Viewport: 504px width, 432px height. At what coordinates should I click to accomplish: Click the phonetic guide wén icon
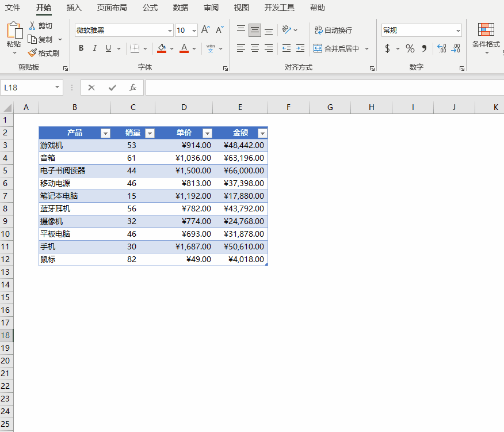pos(211,48)
